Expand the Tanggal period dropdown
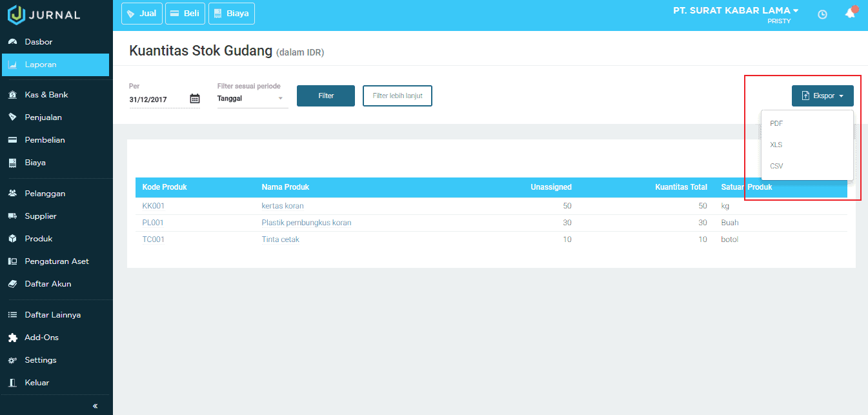Screen dimensions: 868x415 (252, 98)
